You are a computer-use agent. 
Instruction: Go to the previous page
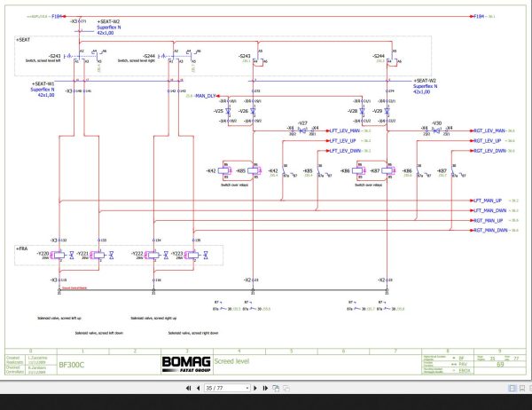(198, 388)
